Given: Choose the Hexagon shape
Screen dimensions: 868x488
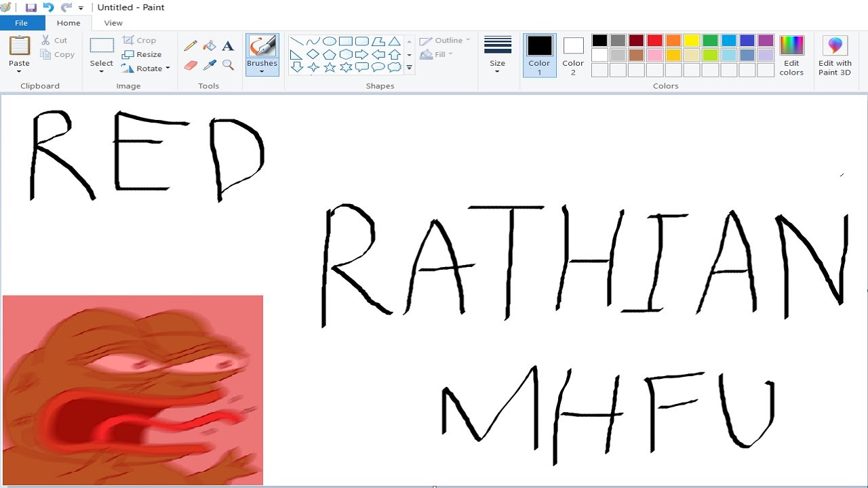Looking at the screenshot, I should pyautogui.click(x=346, y=54).
